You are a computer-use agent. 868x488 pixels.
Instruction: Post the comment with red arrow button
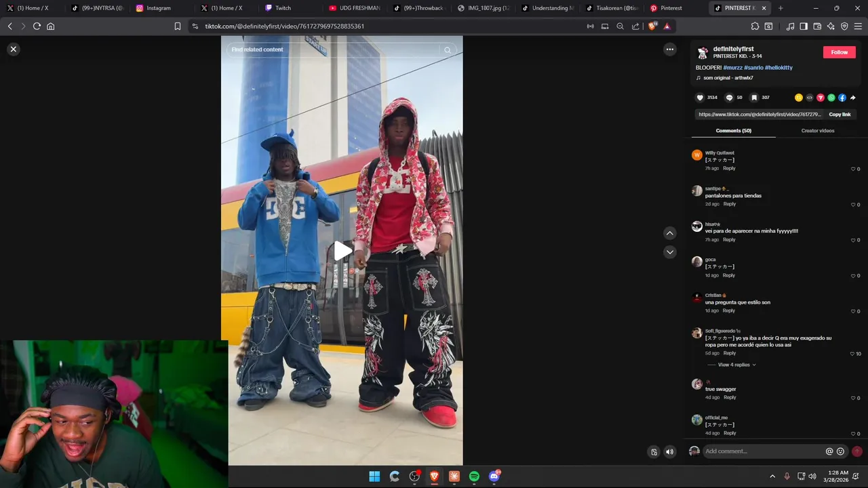857,451
